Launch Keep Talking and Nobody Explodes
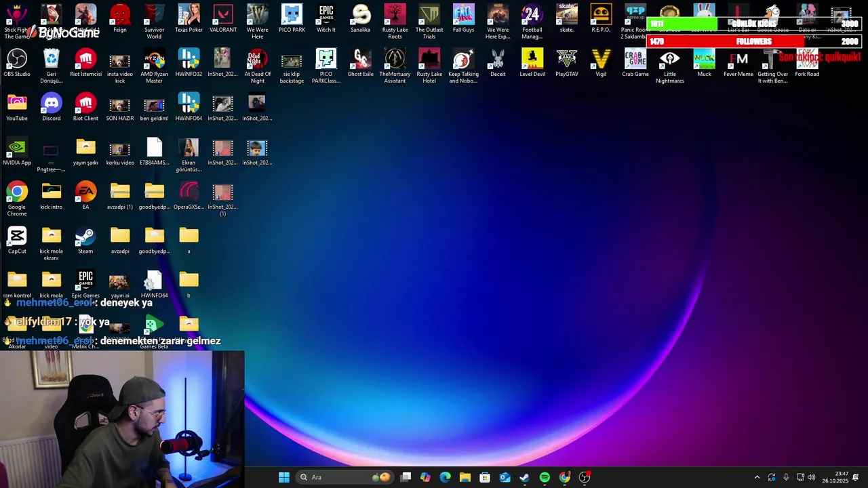This screenshot has width=868, height=488. (x=464, y=66)
